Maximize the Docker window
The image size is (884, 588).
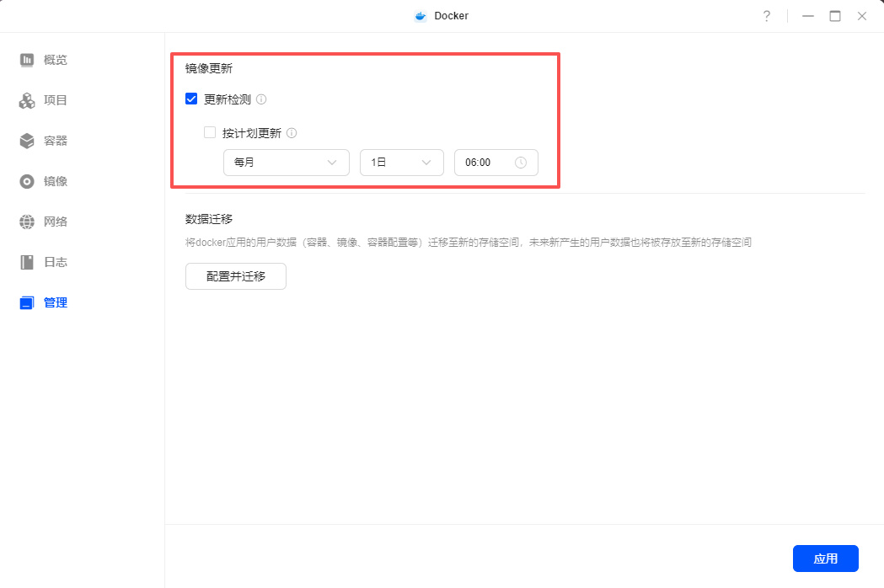point(835,16)
